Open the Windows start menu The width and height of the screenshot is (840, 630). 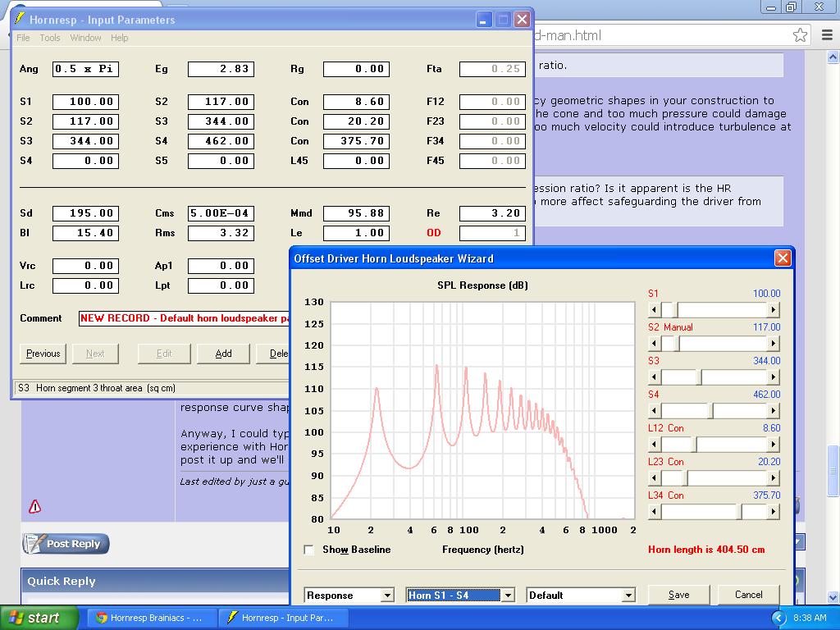39,618
